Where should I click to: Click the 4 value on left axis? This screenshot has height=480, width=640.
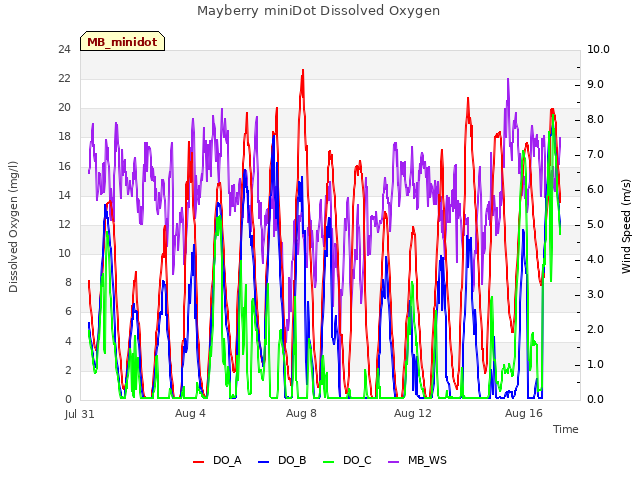68,341
